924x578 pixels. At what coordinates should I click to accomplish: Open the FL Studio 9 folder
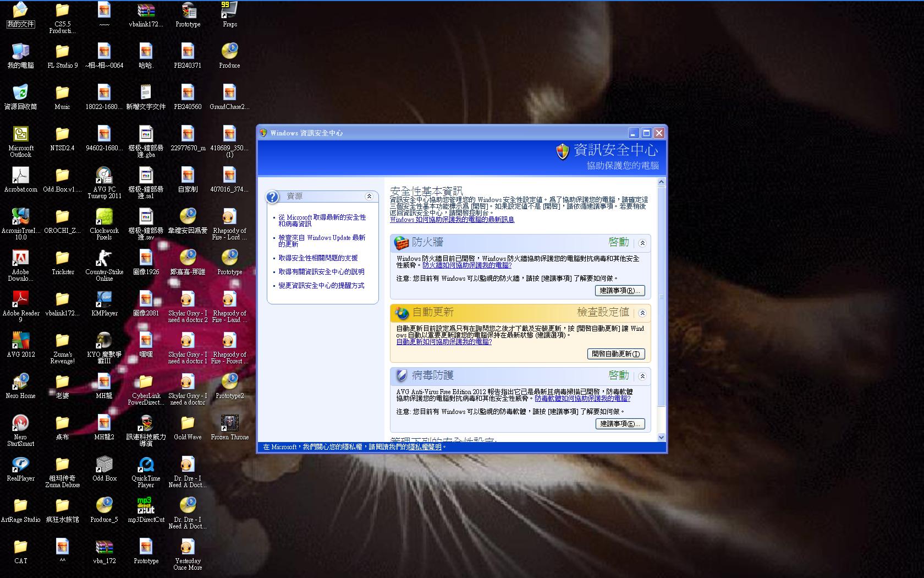[63, 56]
